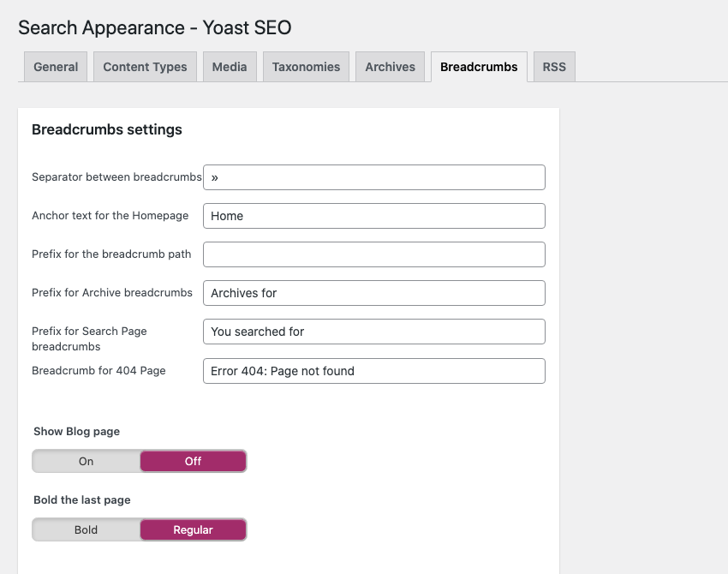Set Show Blog page to Off
The height and width of the screenshot is (574, 728).
[x=194, y=461]
